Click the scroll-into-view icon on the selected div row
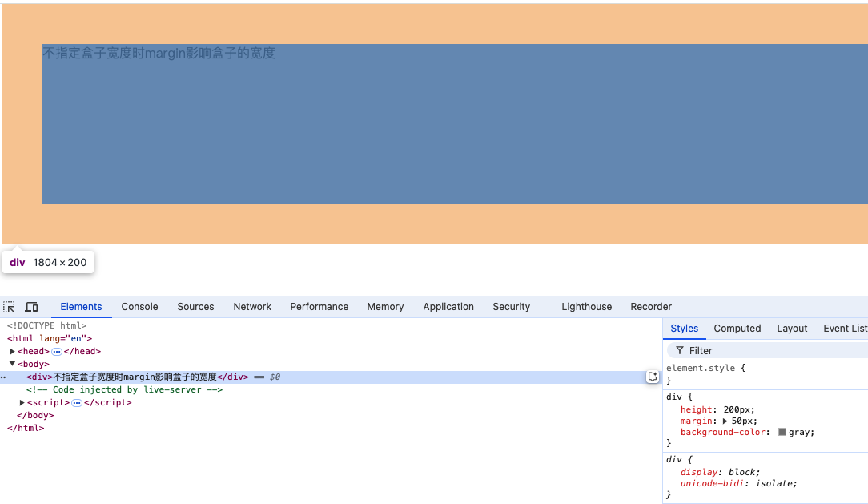The height and width of the screenshot is (504, 868). 653,377
